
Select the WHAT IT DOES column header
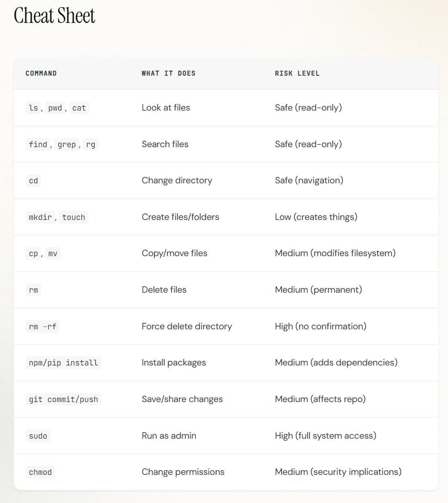point(169,73)
